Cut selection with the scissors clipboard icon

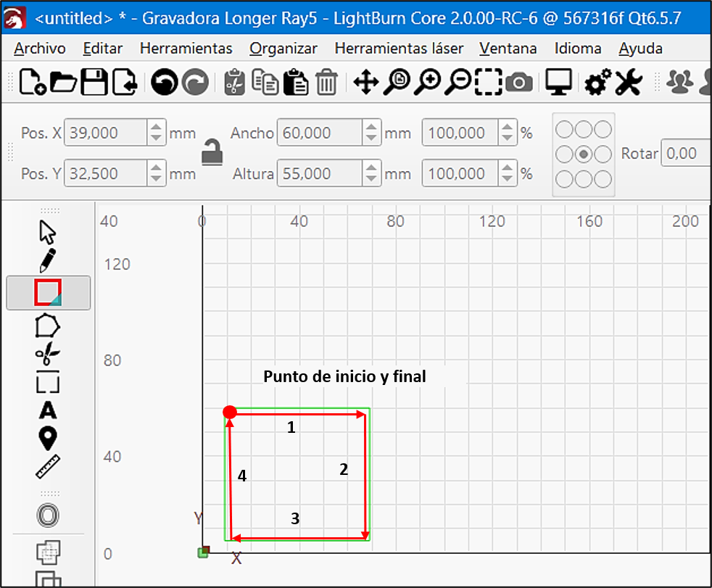tap(234, 82)
